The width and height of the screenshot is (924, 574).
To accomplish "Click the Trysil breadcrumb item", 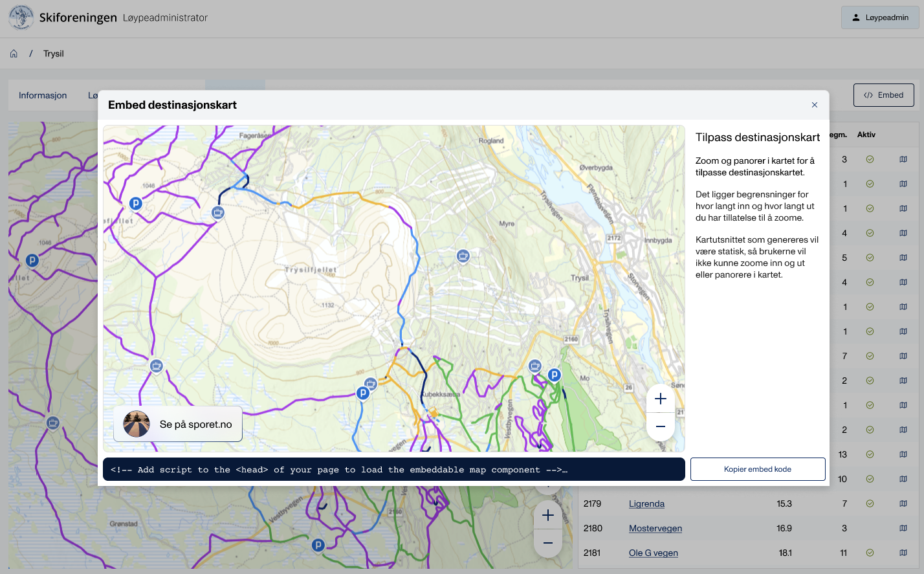I will point(54,54).
